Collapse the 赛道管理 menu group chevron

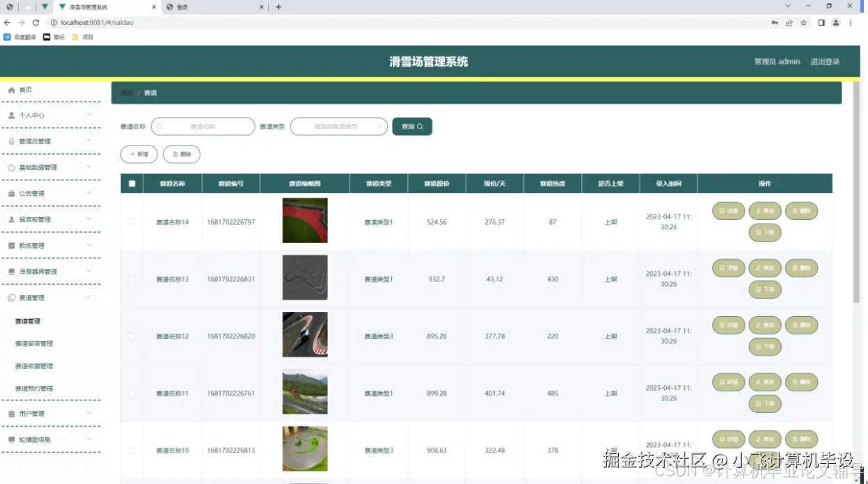(89, 297)
